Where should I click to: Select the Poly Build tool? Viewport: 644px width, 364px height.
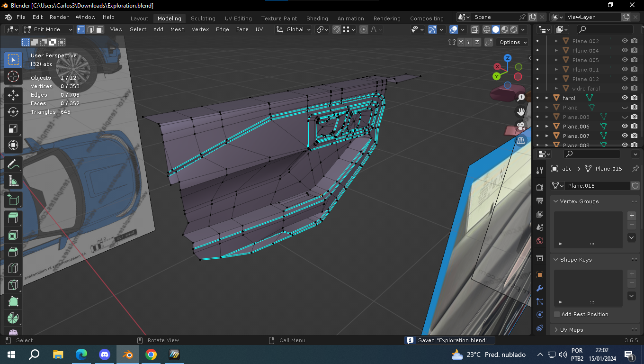pyautogui.click(x=13, y=301)
